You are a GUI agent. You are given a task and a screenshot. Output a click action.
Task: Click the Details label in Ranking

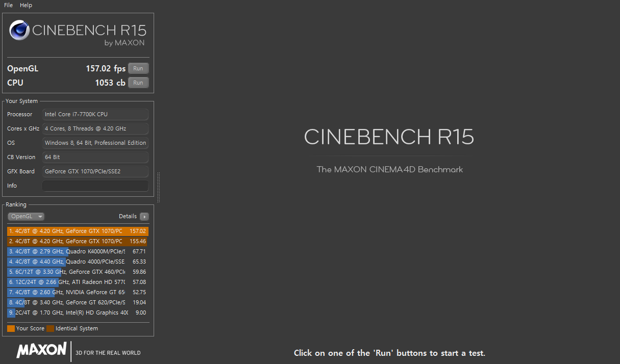[128, 217]
